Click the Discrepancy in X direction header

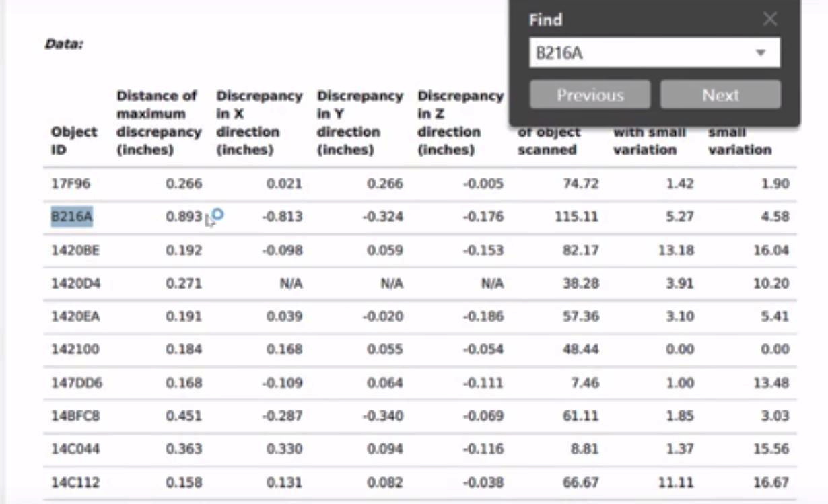[258, 122]
